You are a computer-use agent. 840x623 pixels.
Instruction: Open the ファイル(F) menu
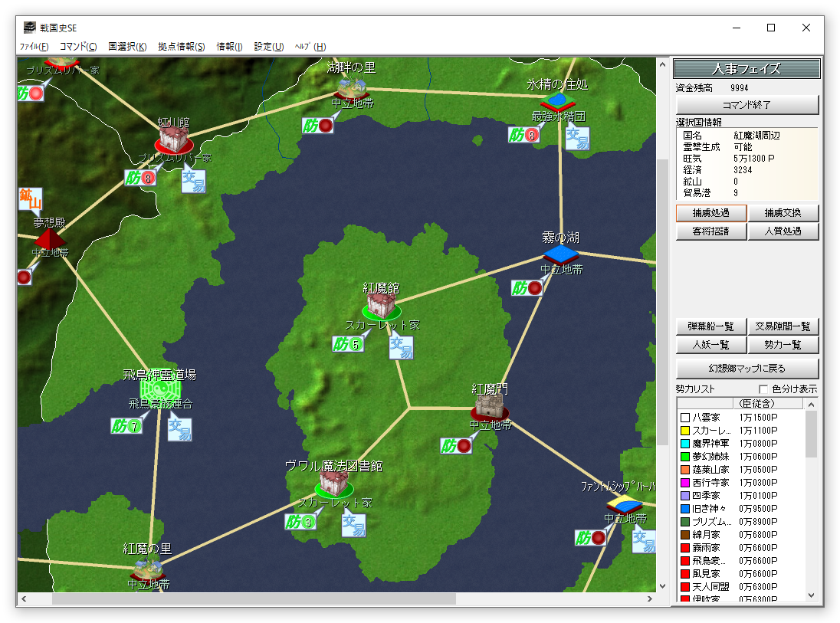(x=34, y=47)
